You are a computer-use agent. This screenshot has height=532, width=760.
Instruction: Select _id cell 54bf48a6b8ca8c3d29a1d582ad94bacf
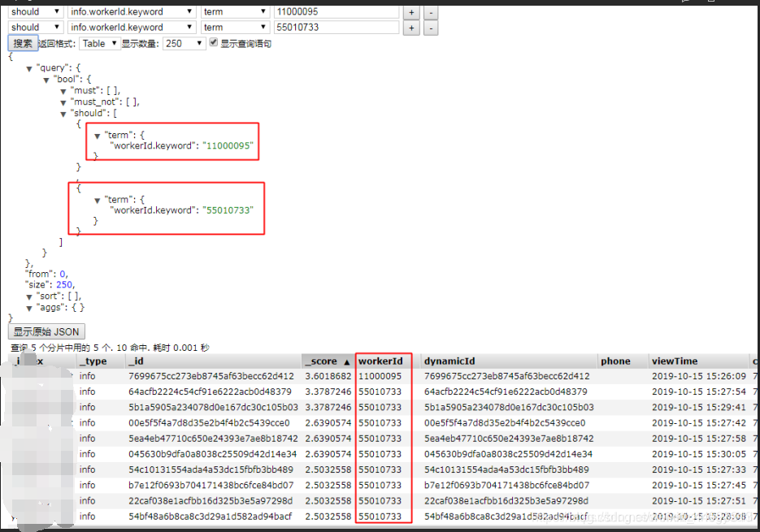pyautogui.click(x=210, y=517)
